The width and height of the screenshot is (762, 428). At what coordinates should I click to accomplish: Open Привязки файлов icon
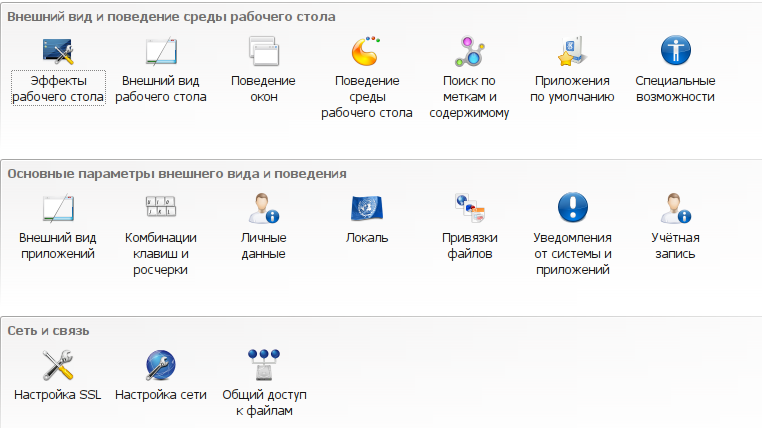pos(469,208)
